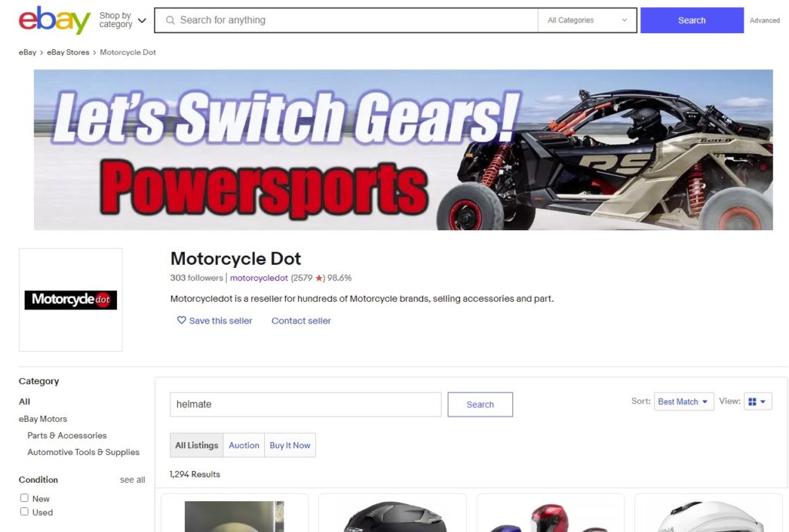The width and height of the screenshot is (789, 532).
Task: Open the first listing photo thumbnail
Action: pyautogui.click(x=234, y=517)
